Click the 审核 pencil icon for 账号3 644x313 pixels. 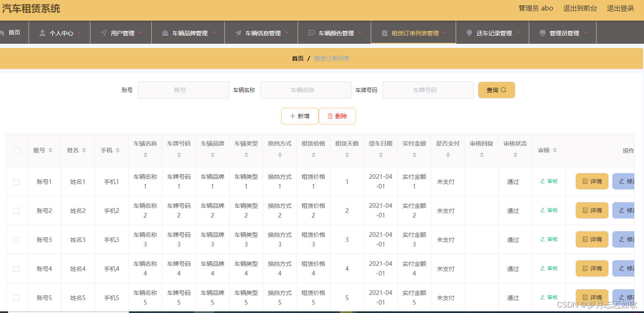point(543,239)
